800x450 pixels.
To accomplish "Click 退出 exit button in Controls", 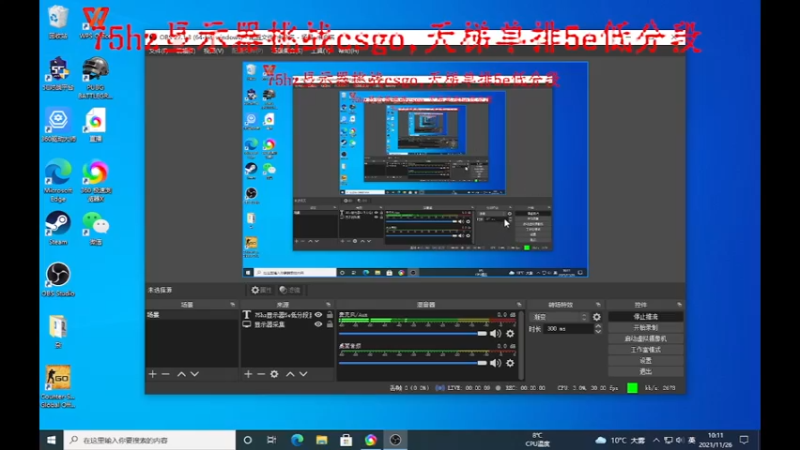I will [645, 371].
